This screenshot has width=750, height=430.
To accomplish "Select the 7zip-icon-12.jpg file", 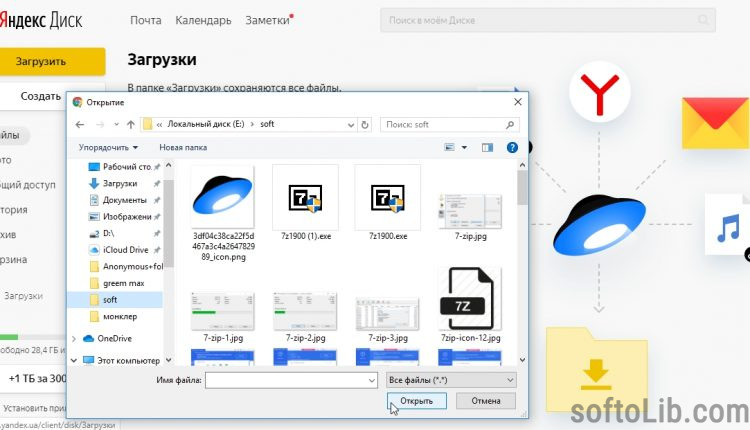I will click(471, 304).
